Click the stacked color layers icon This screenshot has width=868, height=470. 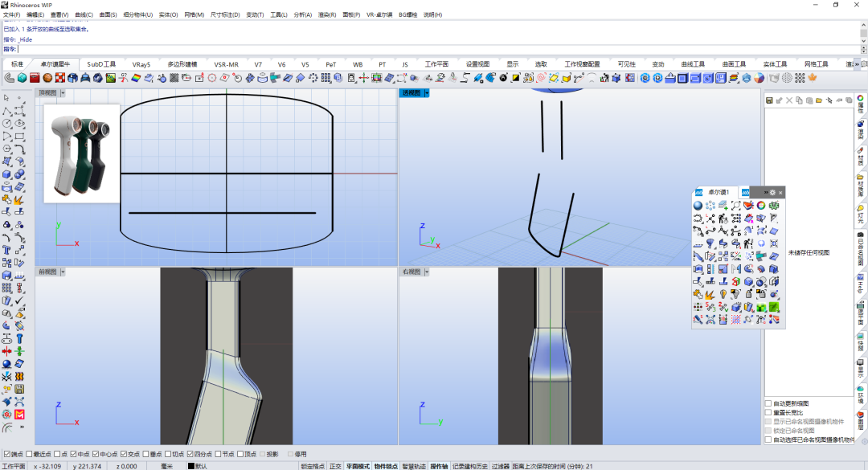[734, 78]
